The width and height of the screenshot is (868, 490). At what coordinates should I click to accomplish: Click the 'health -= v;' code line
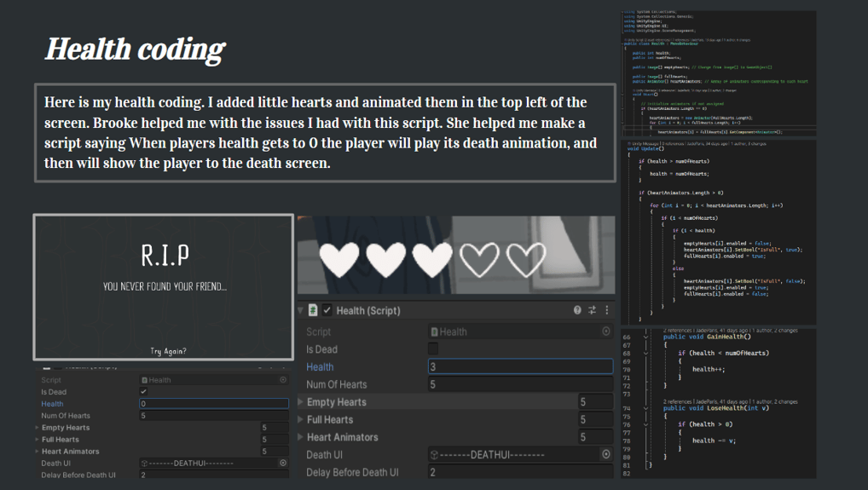(715, 441)
